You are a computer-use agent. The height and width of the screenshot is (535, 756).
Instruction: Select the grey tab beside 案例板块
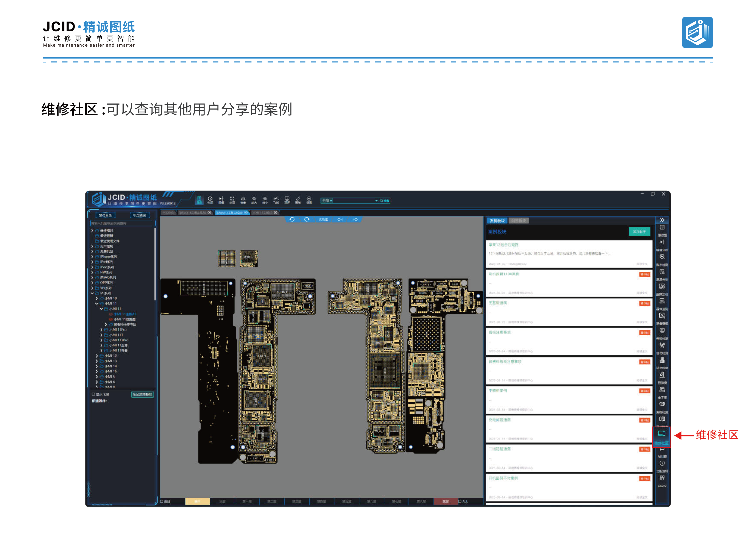(x=519, y=221)
